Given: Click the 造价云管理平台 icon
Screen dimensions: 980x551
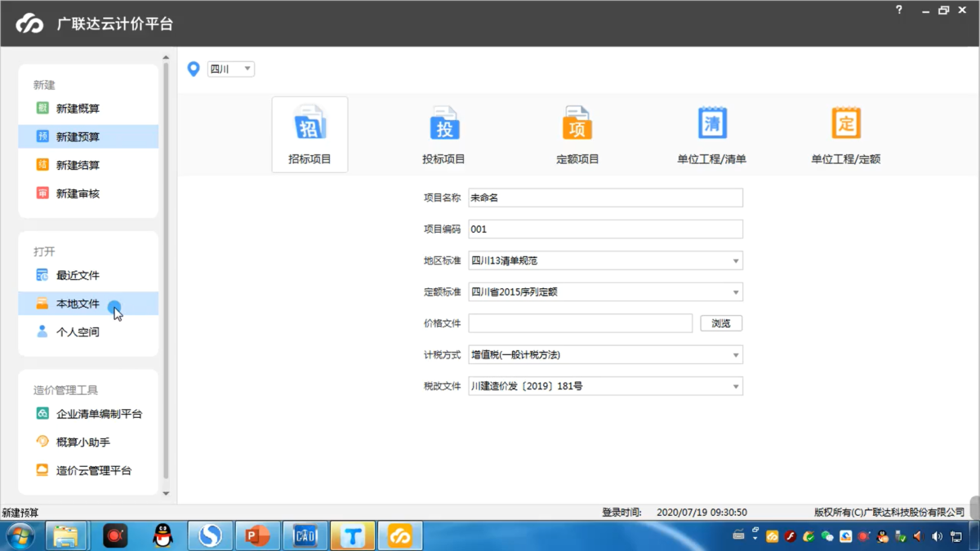Looking at the screenshot, I should 42,470.
